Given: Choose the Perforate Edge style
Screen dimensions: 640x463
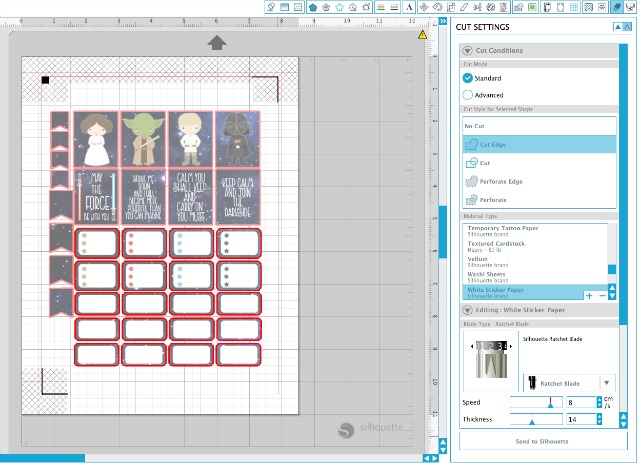Looking at the screenshot, I should click(x=539, y=181).
